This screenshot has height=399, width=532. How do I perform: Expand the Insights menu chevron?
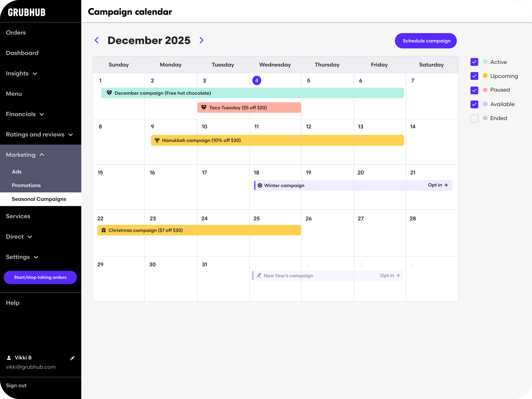tap(35, 74)
